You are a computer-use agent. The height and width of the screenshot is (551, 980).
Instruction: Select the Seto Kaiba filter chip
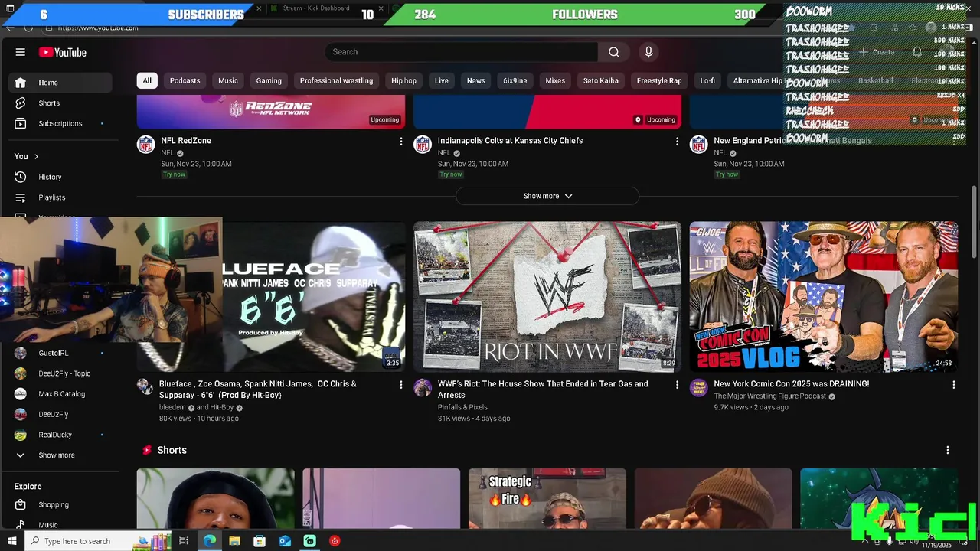tap(601, 80)
